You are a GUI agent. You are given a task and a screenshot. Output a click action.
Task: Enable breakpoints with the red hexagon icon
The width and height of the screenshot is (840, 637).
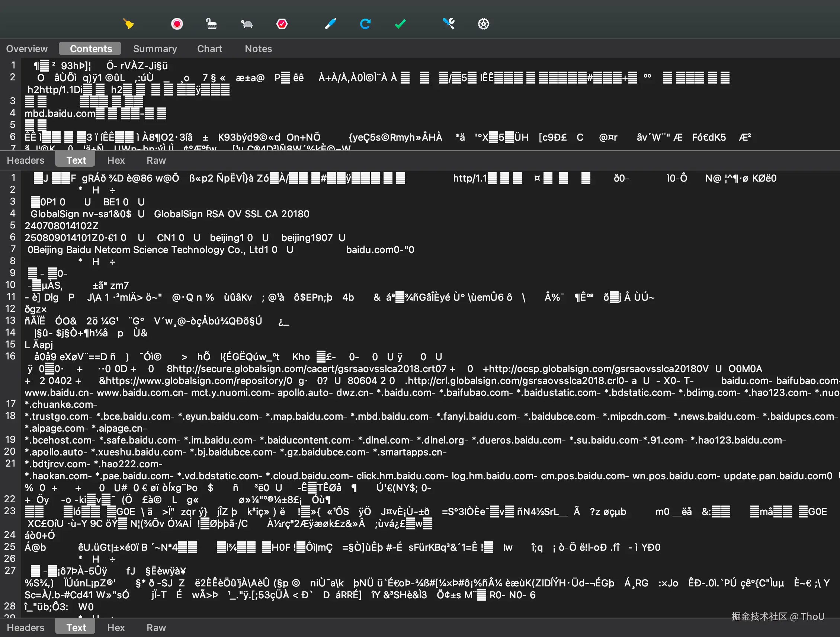click(x=281, y=24)
